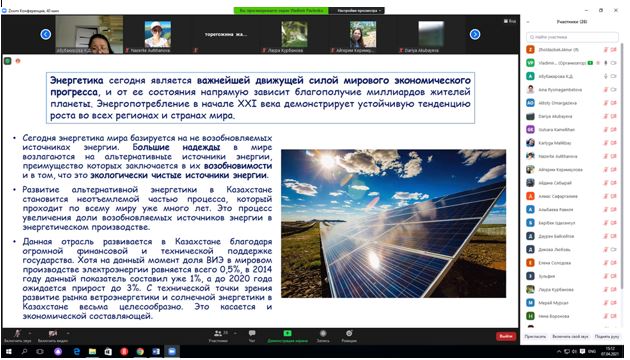Show hidden system tray icons arrow
The width and height of the screenshot is (630, 360).
pyautogui.click(x=558, y=352)
